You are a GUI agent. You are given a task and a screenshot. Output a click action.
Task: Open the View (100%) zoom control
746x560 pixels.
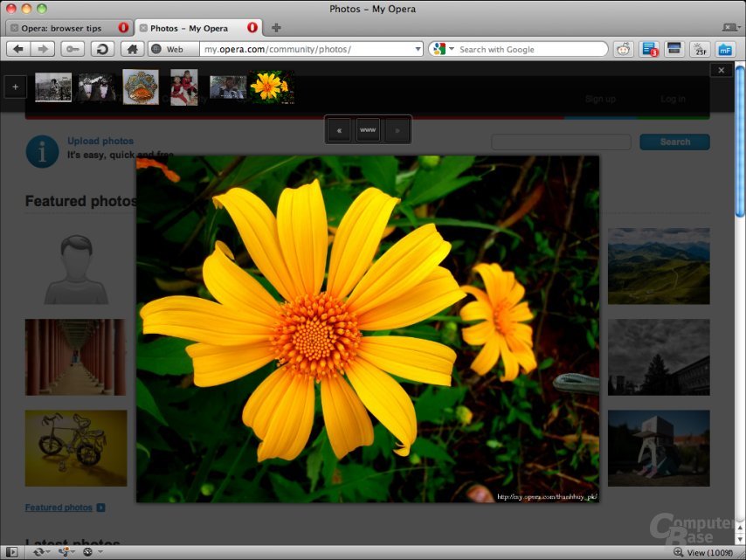coord(703,552)
